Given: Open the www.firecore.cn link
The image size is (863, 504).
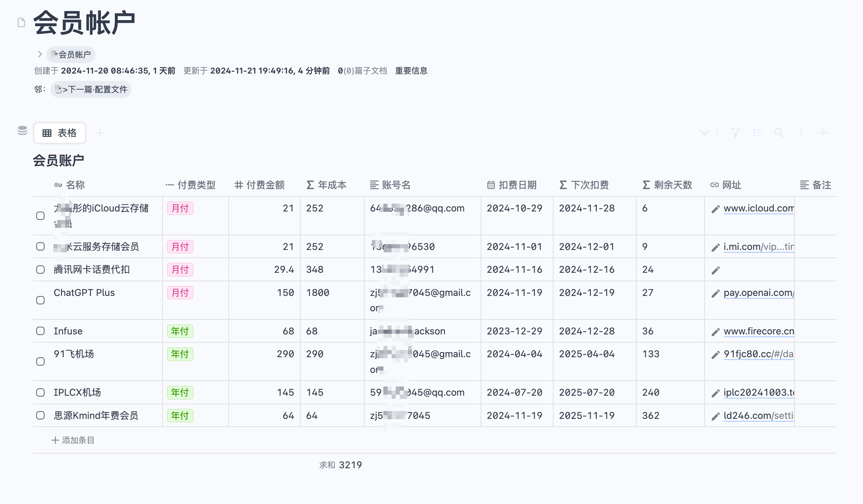Looking at the screenshot, I should coord(759,331).
